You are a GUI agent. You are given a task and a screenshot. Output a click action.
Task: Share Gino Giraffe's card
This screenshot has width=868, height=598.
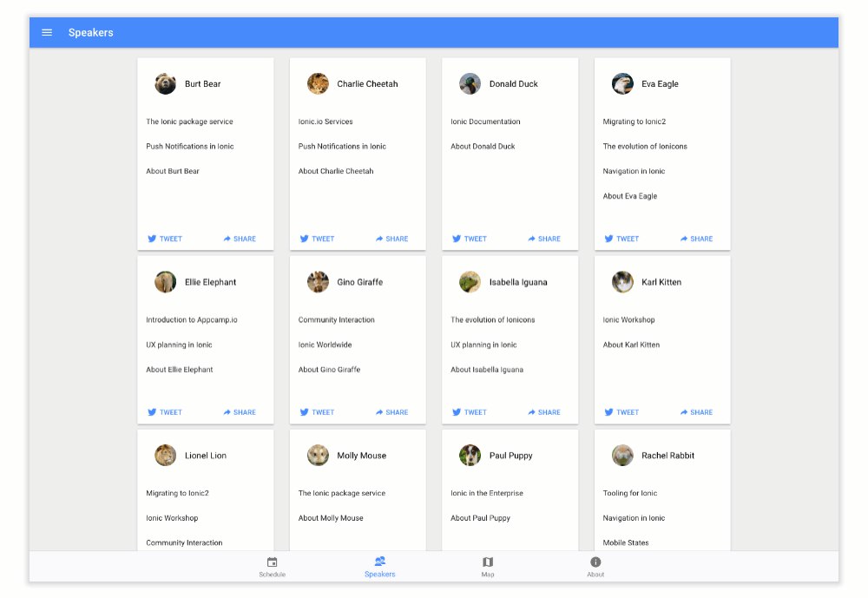coord(392,412)
